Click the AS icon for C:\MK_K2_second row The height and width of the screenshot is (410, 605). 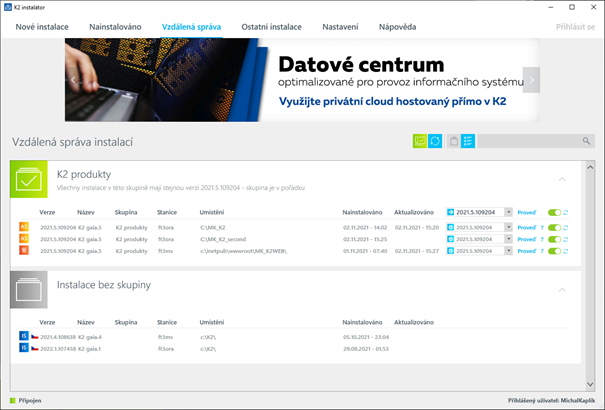point(24,238)
